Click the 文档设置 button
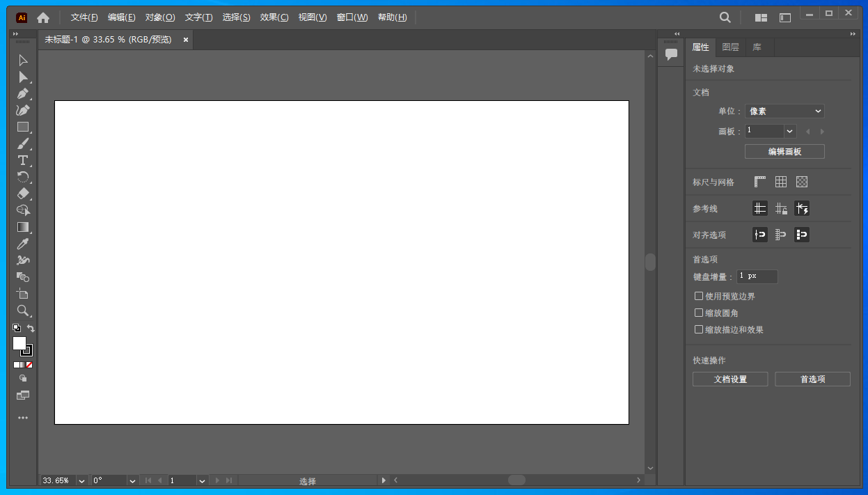Image resolution: width=868 pixels, height=495 pixels. tap(730, 379)
